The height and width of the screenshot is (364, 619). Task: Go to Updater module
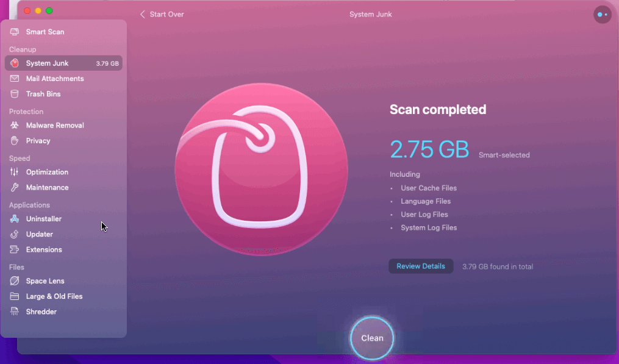click(63, 234)
